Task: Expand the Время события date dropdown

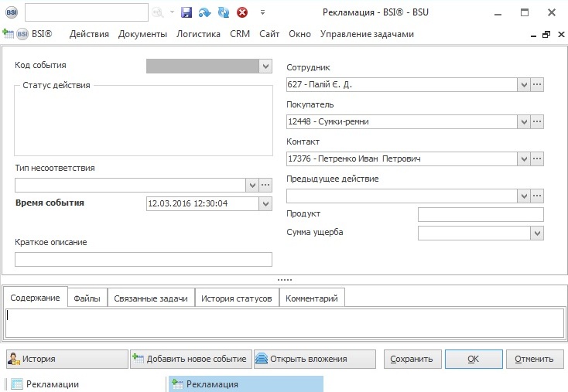Action: [265, 203]
